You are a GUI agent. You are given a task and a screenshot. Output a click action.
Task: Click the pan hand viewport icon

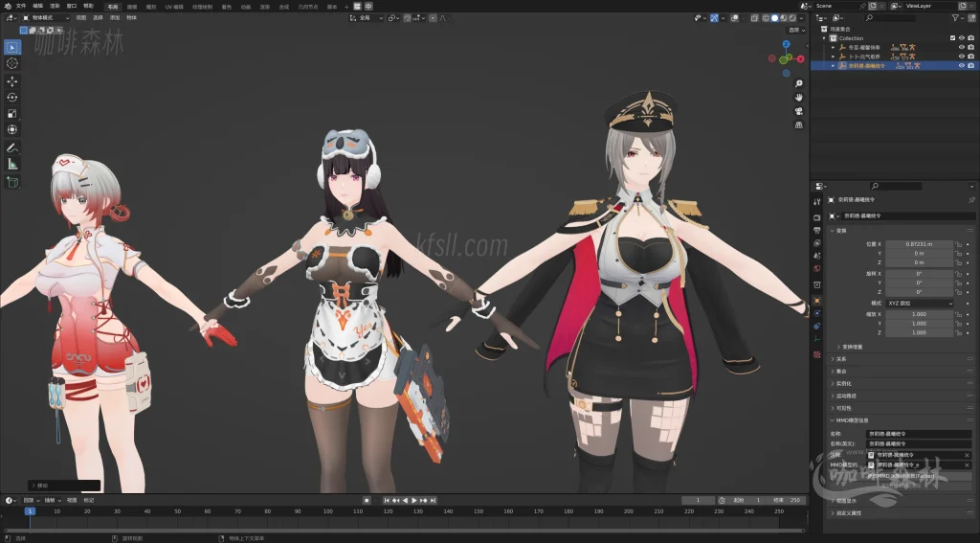click(799, 98)
